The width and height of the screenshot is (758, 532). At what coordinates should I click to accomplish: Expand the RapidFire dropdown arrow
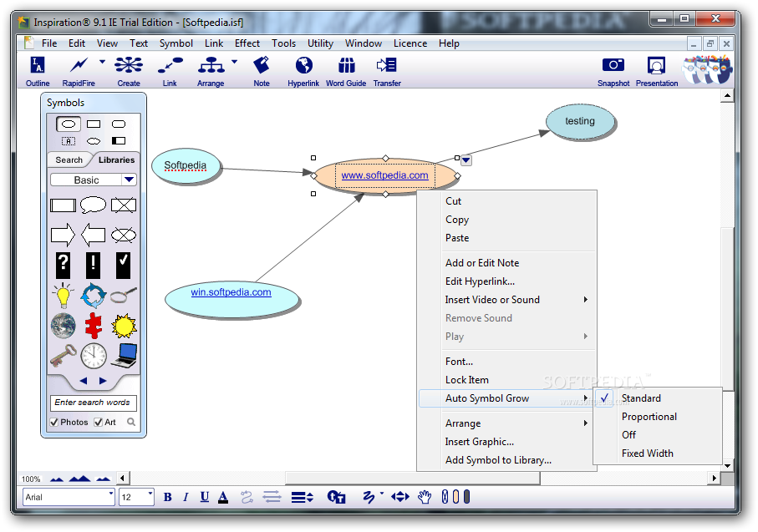click(x=102, y=63)
